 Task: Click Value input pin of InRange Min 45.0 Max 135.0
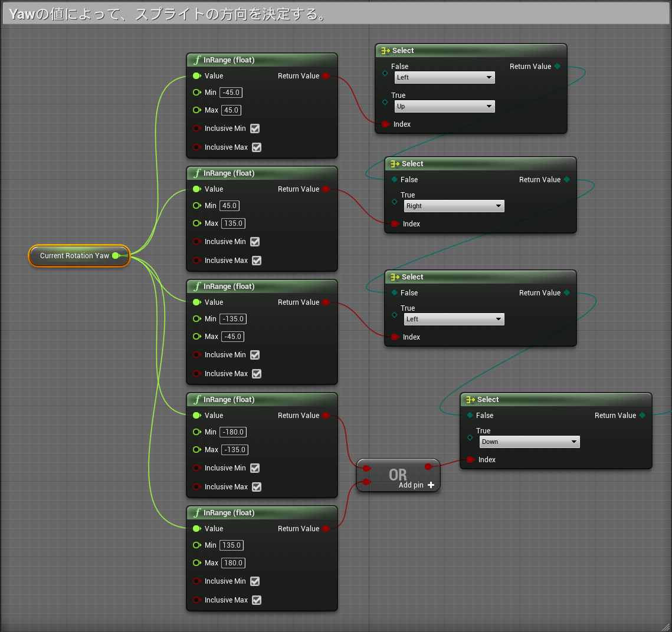(196, 189)
